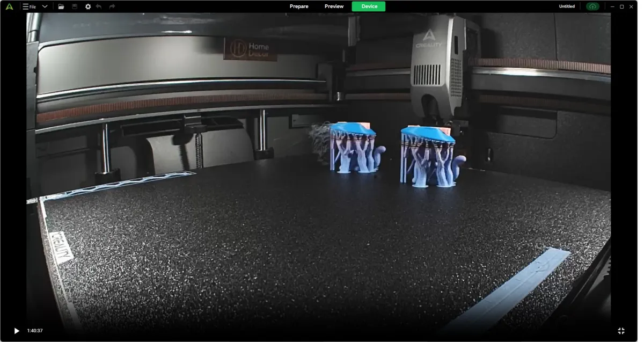Exit fullscreen camera view

click(621, 331)
